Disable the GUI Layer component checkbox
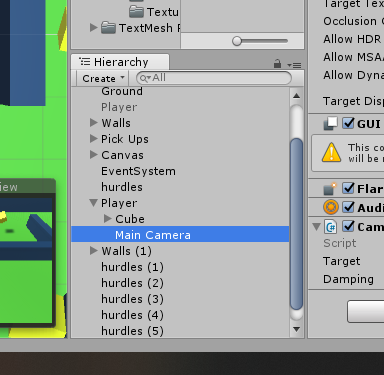384x375 pixels. coord(348,123)
